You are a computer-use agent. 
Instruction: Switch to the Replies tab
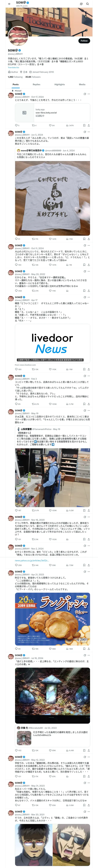coord(36,85)
